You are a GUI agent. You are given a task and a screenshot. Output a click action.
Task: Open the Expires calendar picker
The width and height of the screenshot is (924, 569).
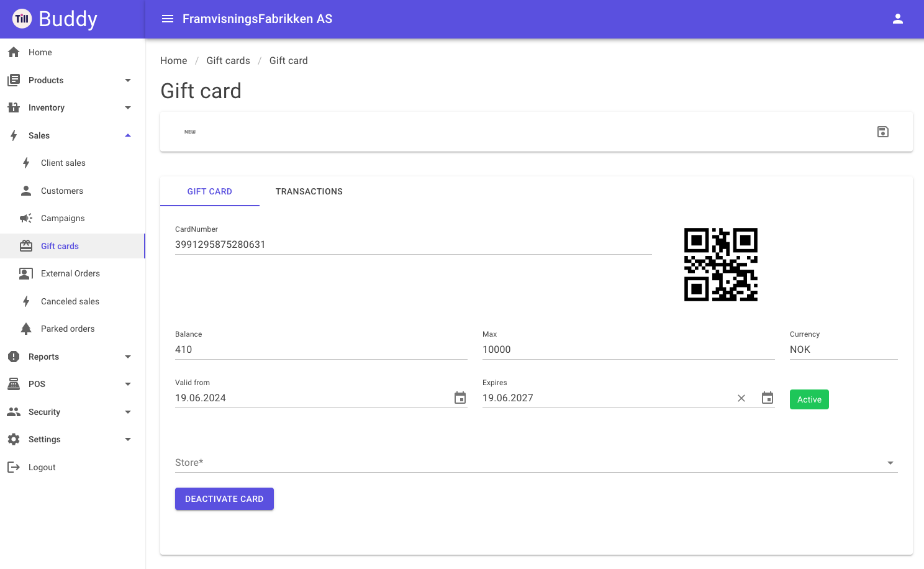coord(768,398)
